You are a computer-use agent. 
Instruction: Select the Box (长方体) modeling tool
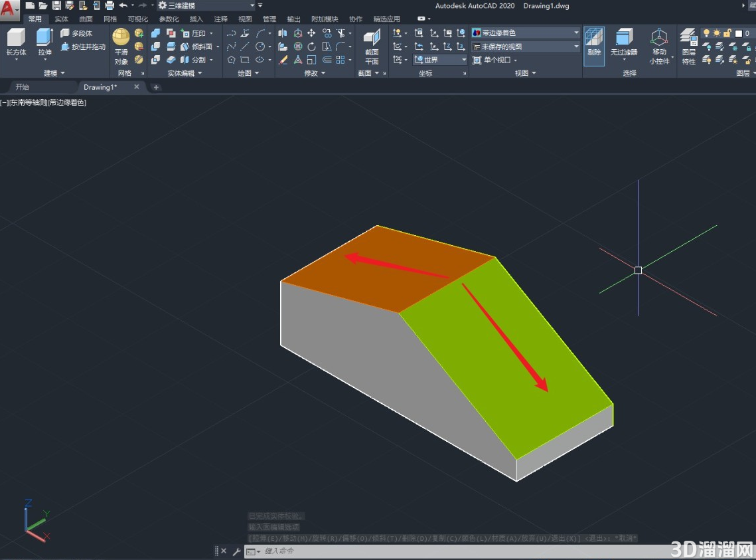click(x=16, y=43)
